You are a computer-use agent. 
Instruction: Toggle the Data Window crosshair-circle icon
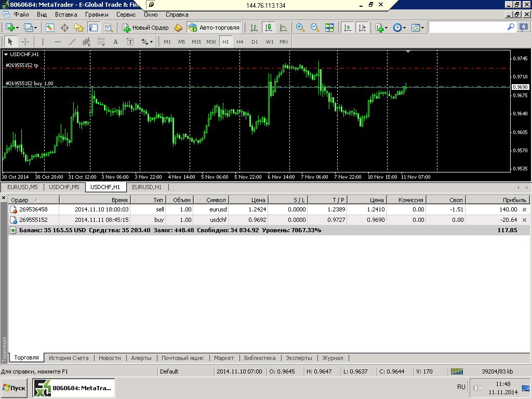[x=64, y=28]
